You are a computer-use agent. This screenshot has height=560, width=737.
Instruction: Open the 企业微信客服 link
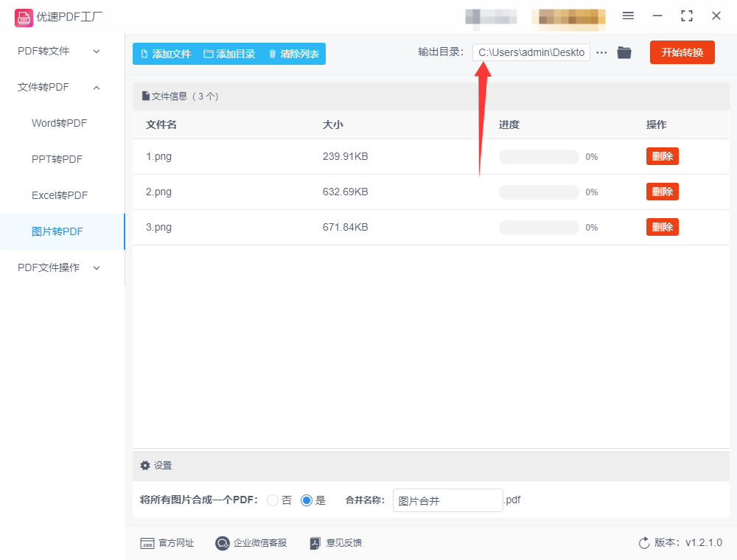[260, 543]
